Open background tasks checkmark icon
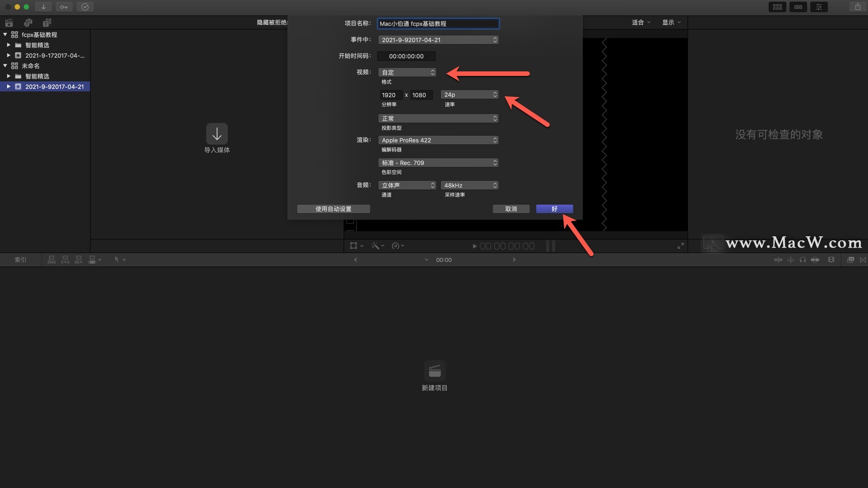The height and width of the screenshot is (488, 868). (85, 7)
